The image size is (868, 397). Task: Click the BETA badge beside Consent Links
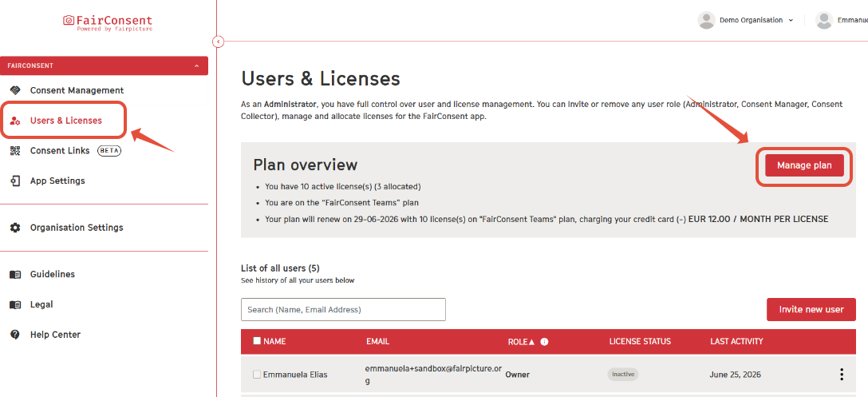tap(109, 151)
